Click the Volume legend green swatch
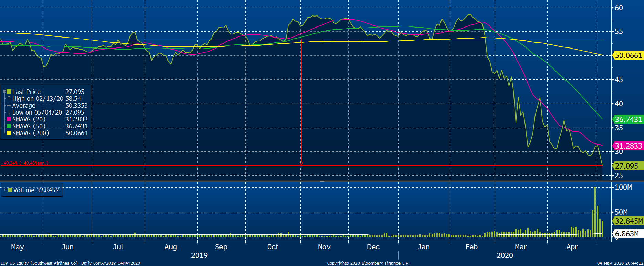 (x=10, y=190)
